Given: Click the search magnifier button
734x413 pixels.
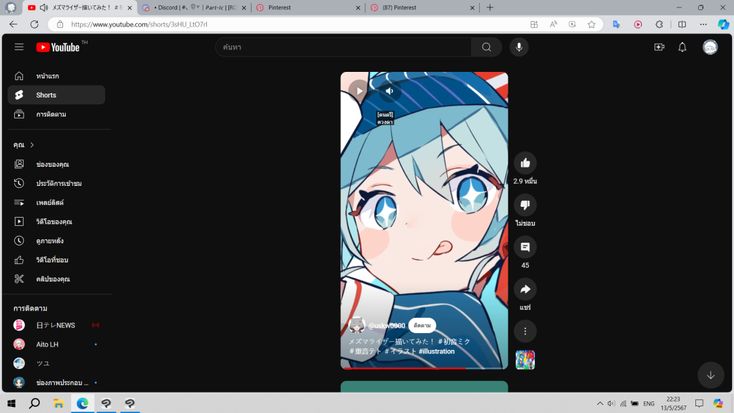Looking at the screenshot, I should (x=486, y=47).
